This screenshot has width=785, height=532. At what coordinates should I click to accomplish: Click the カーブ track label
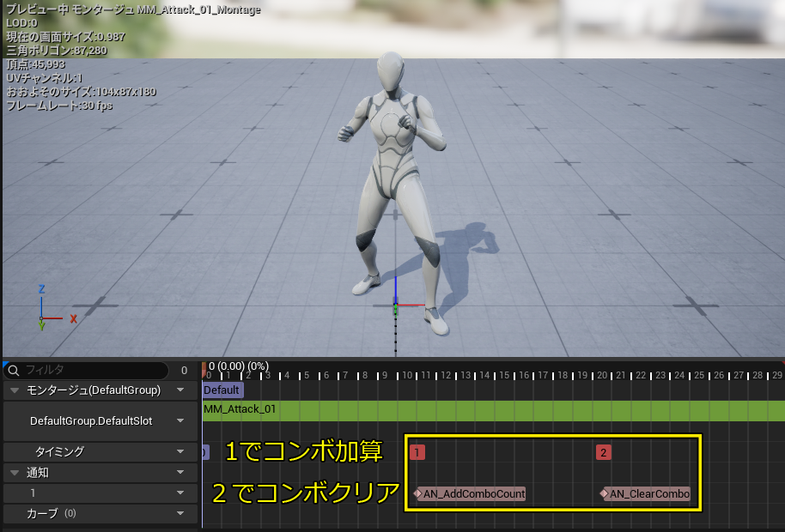click(x=43, y=513)
